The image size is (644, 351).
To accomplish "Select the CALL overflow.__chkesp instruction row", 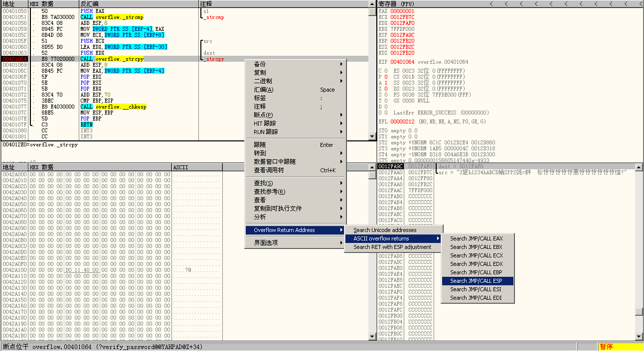I will [x=184, y=107].
